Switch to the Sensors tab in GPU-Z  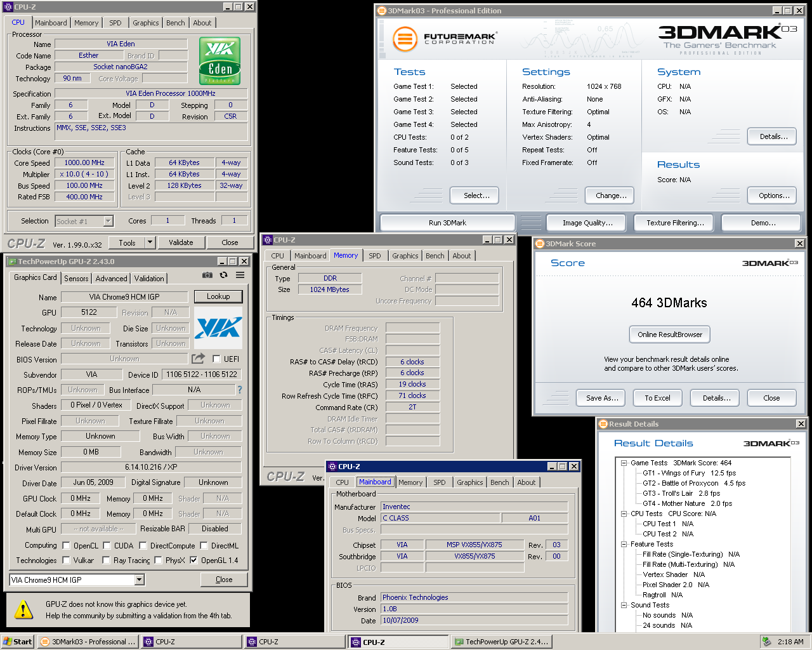[x=76, y=279]
